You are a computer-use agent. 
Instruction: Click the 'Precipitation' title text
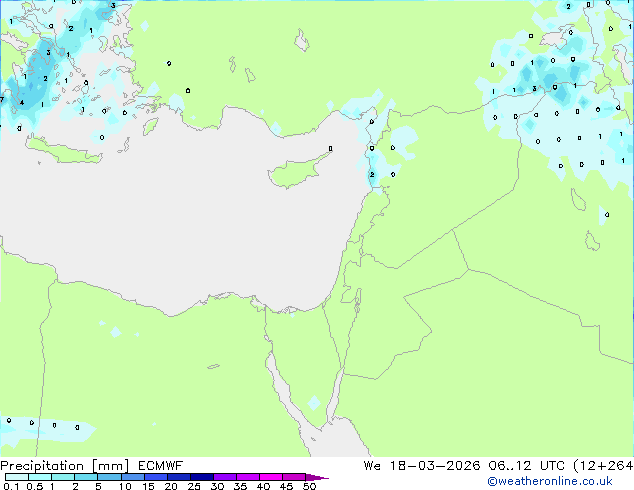[x=42, y=466]
